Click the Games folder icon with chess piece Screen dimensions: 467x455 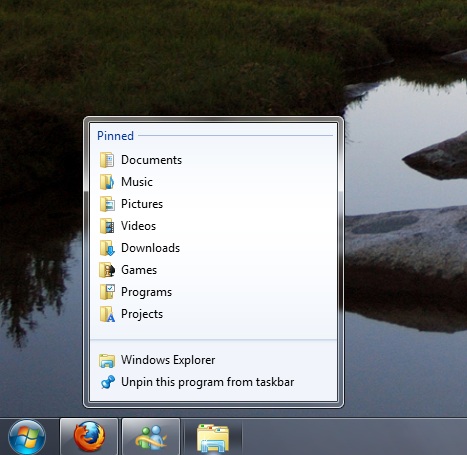coord(107,270)
